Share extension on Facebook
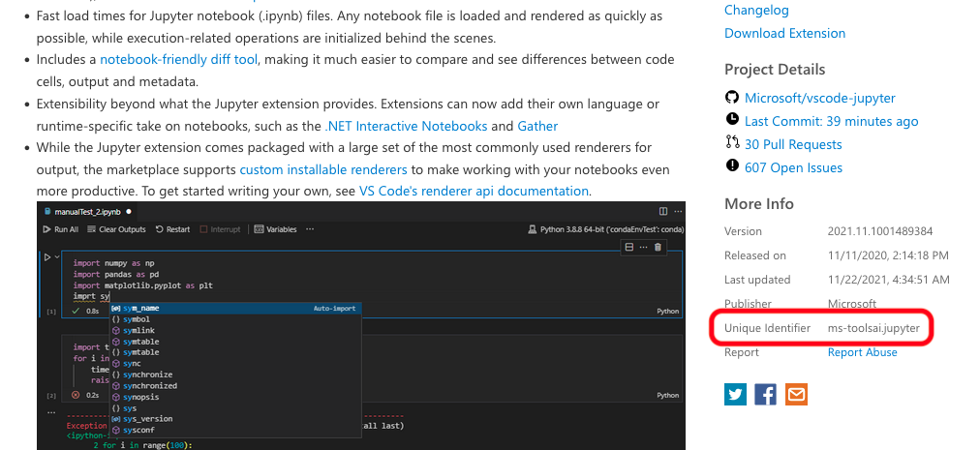Image resolution: width=980 pixels, height=450 pixels. [x=766, y=395]
